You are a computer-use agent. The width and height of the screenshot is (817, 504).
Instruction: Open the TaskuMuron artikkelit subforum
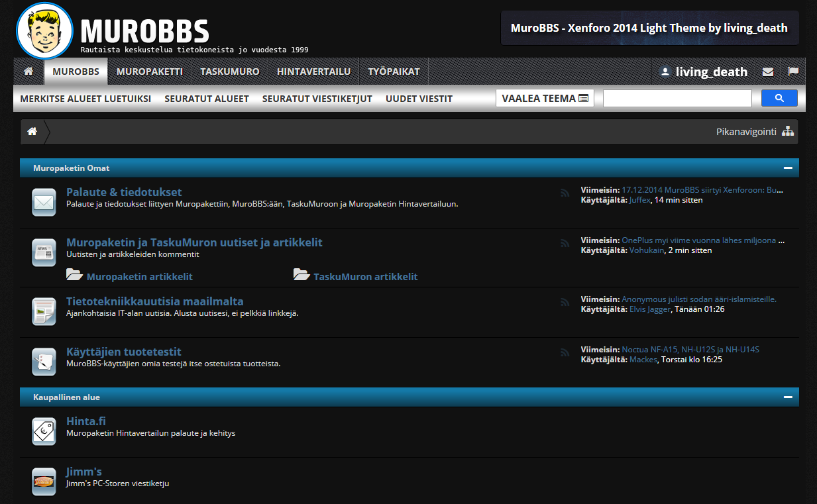click(x=366, y=276)
